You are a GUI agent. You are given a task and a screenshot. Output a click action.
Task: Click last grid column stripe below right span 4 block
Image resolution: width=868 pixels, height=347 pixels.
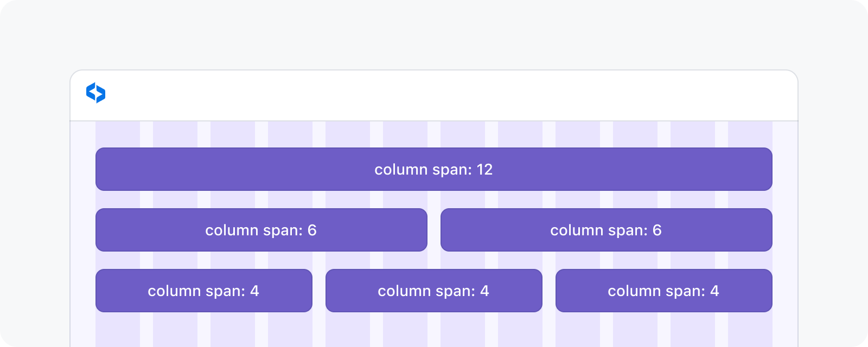(750, 330)
